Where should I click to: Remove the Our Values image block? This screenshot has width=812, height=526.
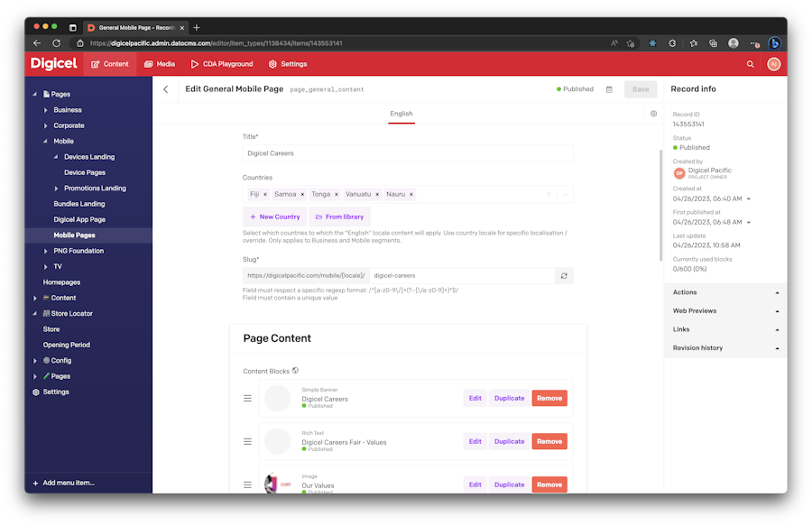(x=549, y=484)
